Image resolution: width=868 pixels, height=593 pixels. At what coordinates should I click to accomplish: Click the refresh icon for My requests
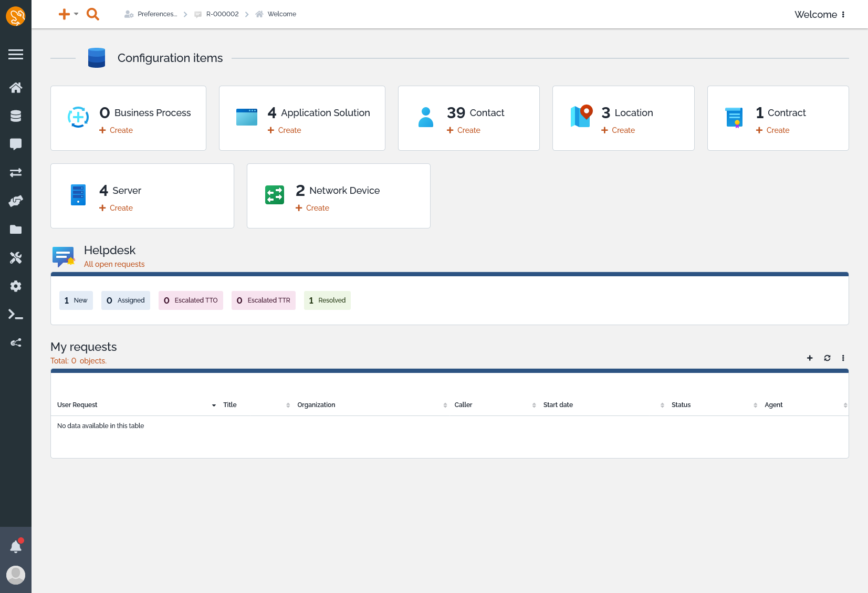827,358
